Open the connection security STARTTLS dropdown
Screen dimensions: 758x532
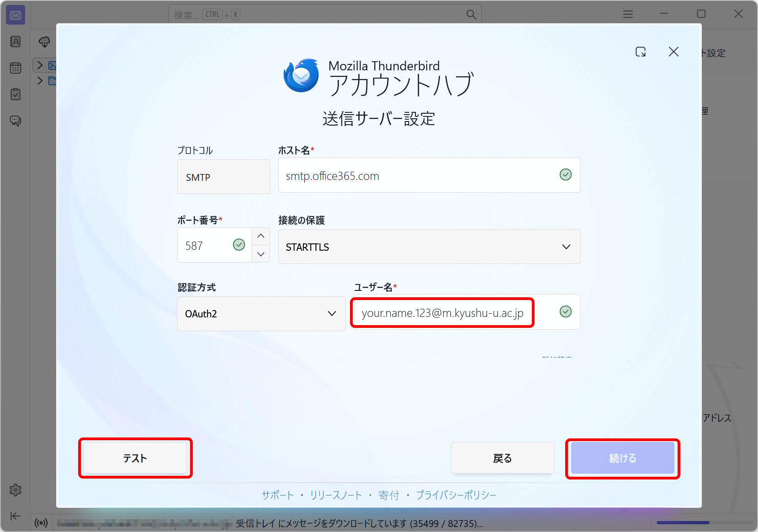coord(429,247)
